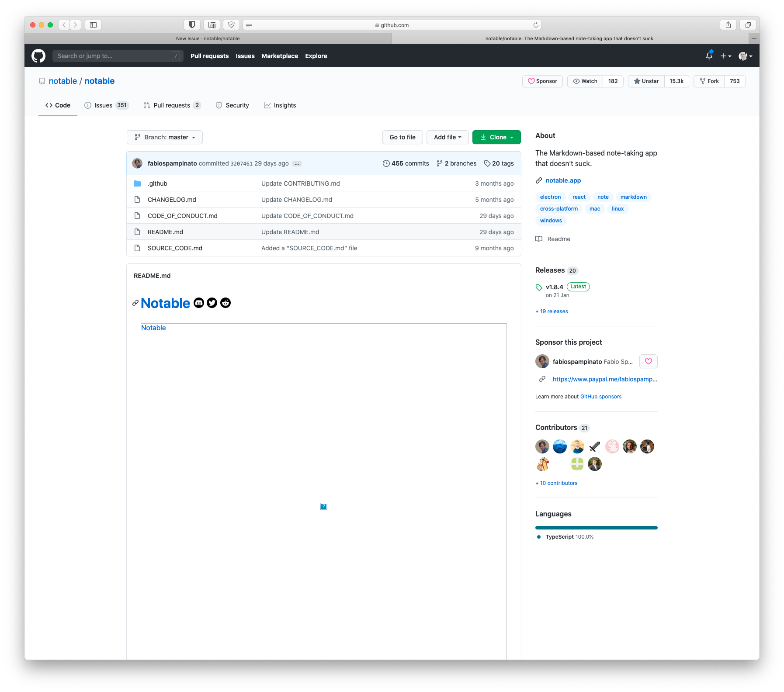View the 2 branches link

(x=457, y=163)
